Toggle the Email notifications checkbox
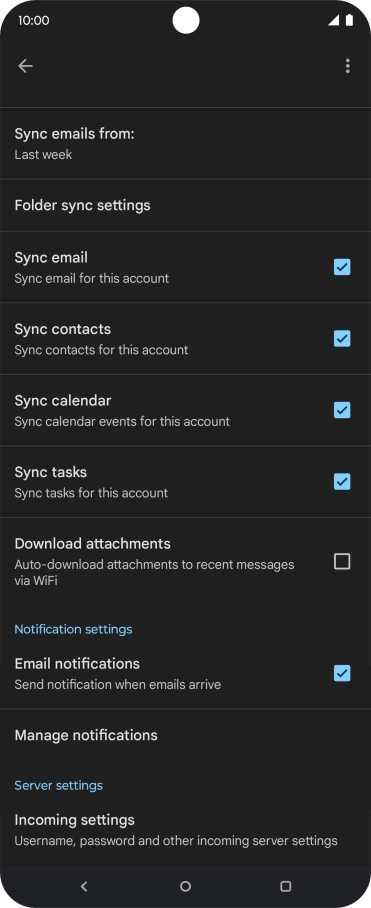Image resolution: width=371 pixels, height=908 pixels. (342, 673)
